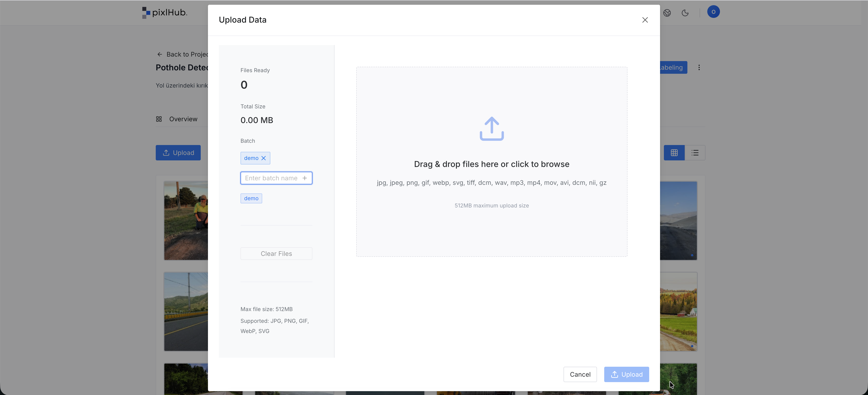Focus the Enter batch name field
868x395 pixels.
point(271,178)
